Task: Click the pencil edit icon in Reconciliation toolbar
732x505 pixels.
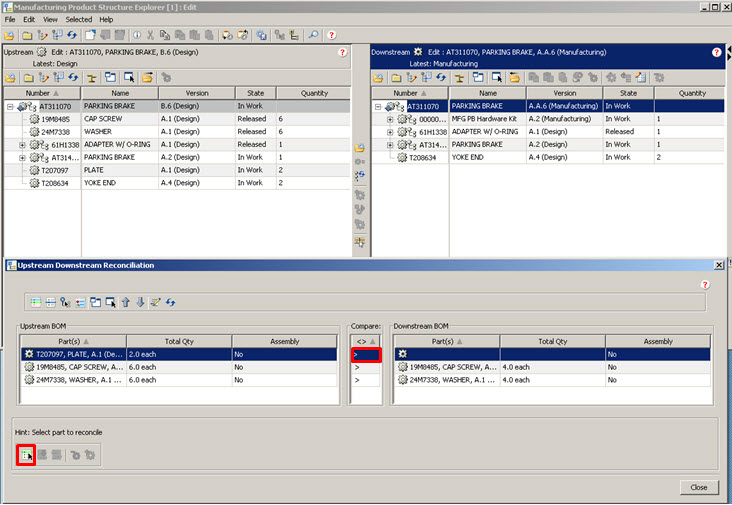Action: coord(155,302)
